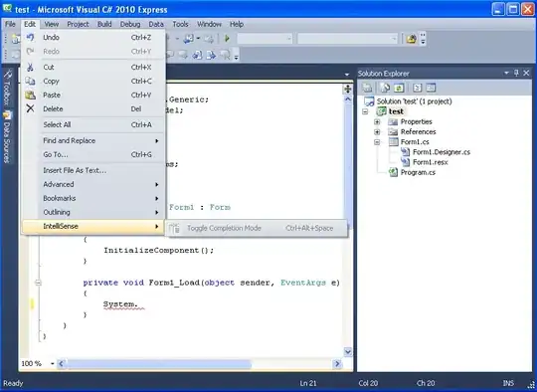This screenshot has width=537, height=392.
Task: Toggle auto-hide pin on Solution Explorer
Action: (516, 73)
